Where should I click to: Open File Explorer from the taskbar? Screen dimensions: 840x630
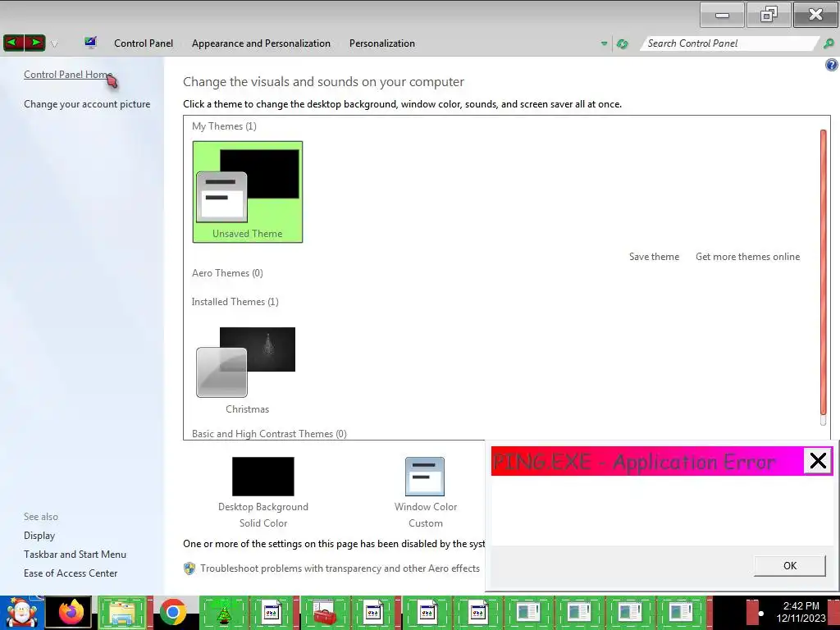[x=122, y=612]
